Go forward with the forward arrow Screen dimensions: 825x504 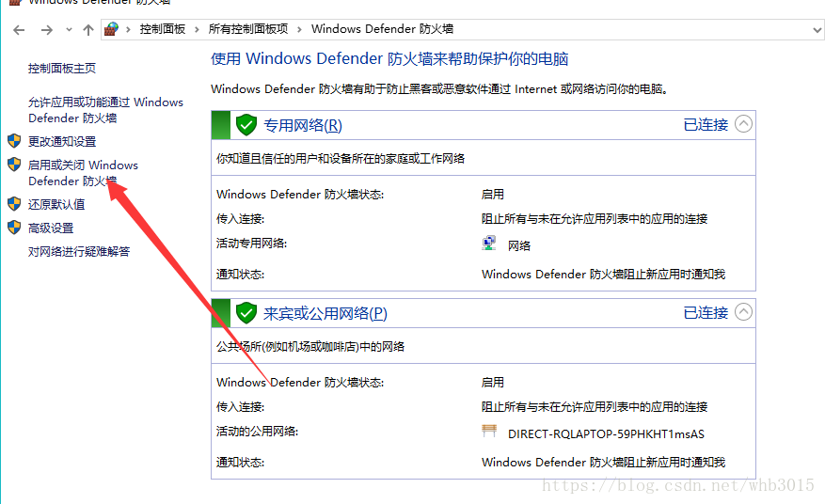point(47,30)
